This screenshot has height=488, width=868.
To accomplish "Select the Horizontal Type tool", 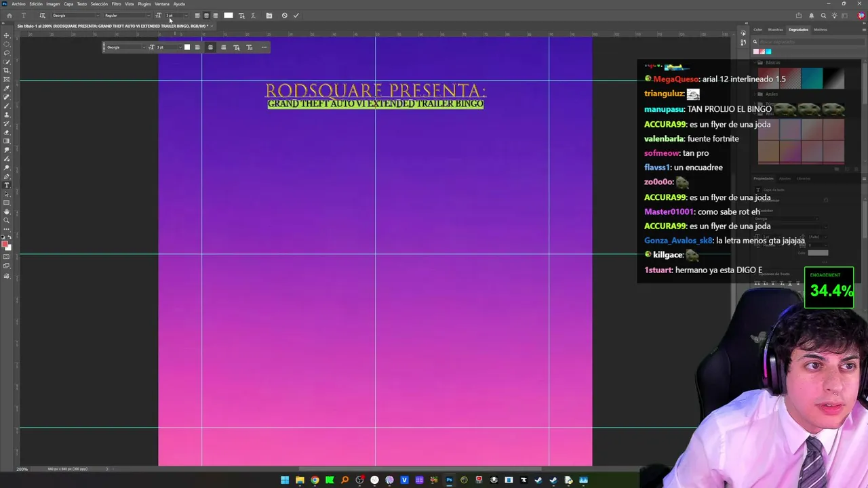I will (x=7, y=185).
